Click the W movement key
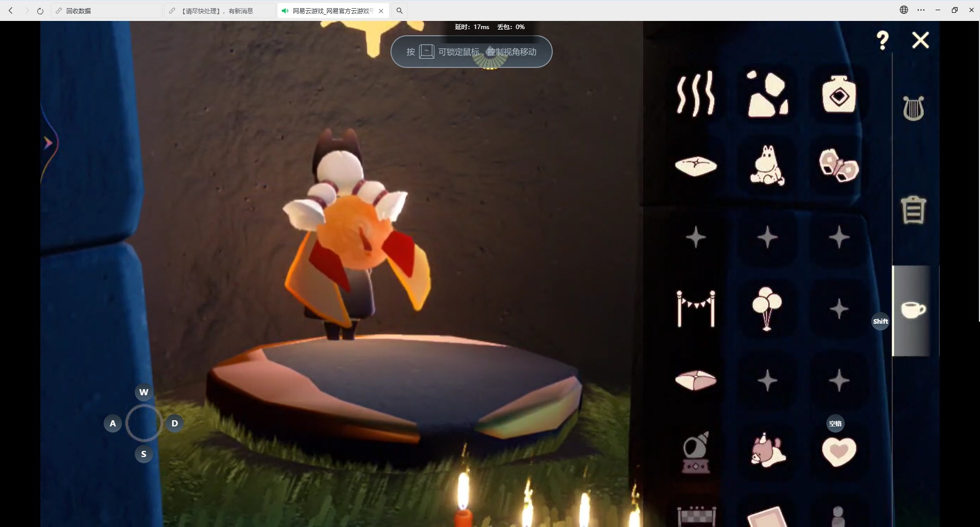Image resolution: width=980 pixels, height=527 pixels. (144, 392)
